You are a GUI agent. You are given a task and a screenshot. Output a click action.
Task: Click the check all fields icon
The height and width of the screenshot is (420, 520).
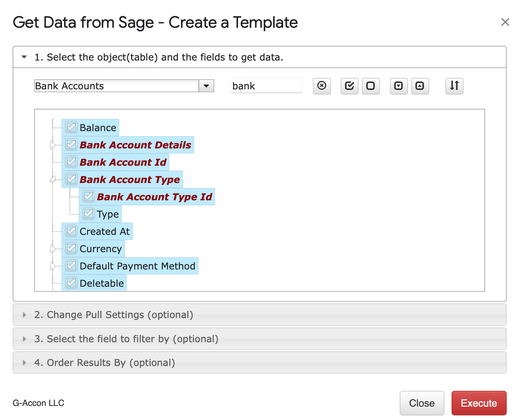tap(349, 86)
